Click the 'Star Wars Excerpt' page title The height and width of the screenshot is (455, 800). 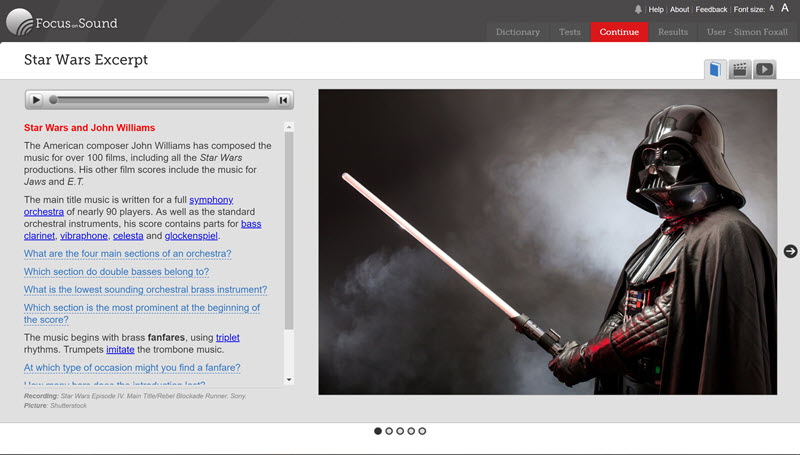click(x=86, y=60)
